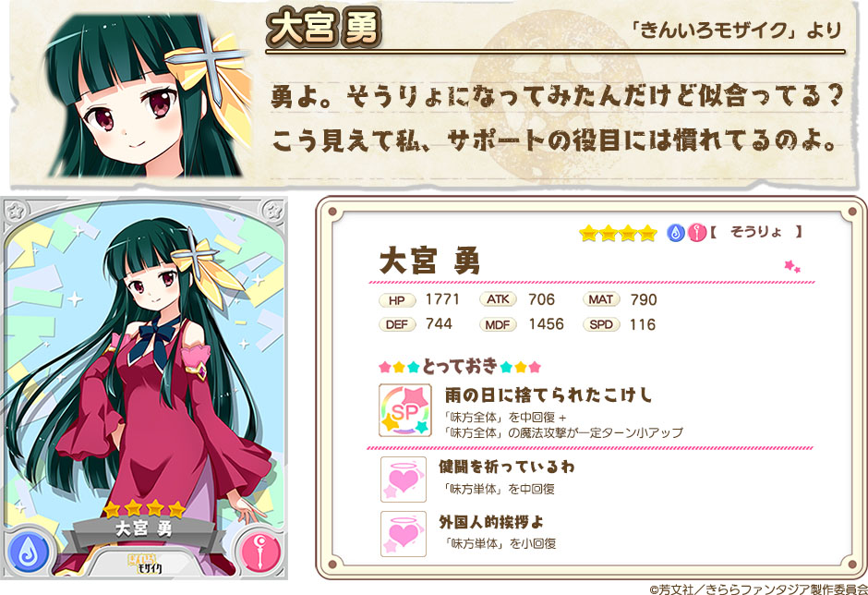Image resolution: width=868 pixels, height=595 pixels.
Task: Click the pink stars beside 大宮 勇 name
Action: (792, 266)
